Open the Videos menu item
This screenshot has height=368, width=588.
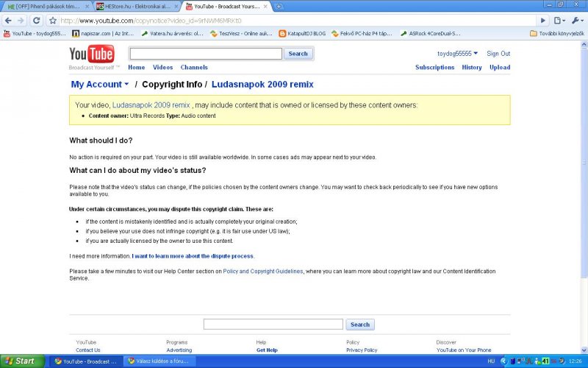(x=162, y=68)
